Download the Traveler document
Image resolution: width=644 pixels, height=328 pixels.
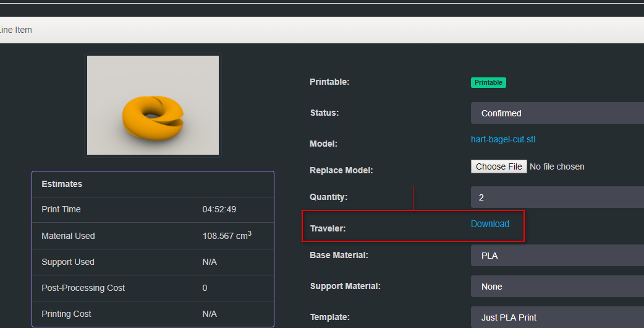pos(489,224)
